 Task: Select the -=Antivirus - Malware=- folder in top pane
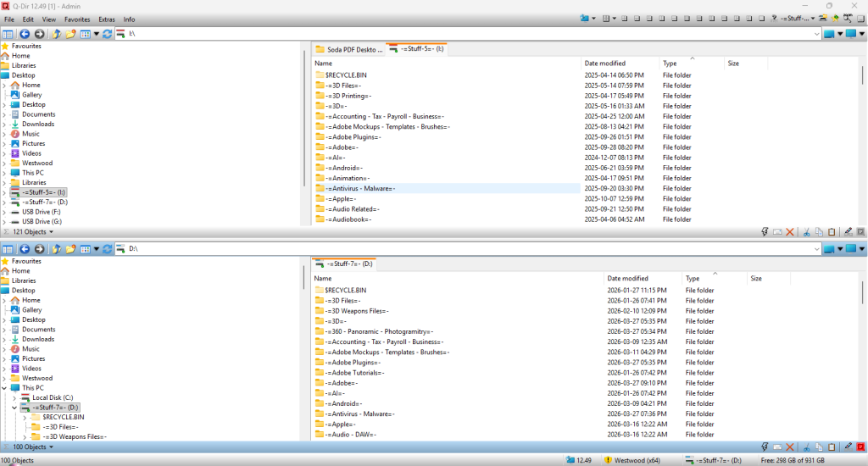(x=360, y=188)
